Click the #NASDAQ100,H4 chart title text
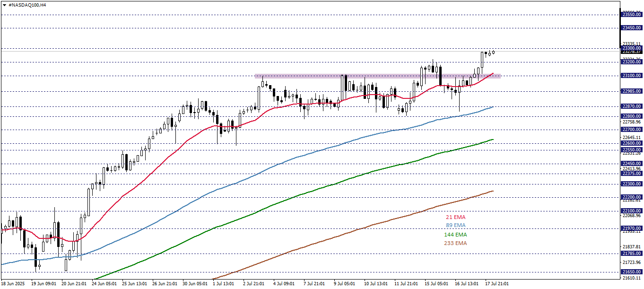This screenshot has height=289, width=644. pos(27,4)
